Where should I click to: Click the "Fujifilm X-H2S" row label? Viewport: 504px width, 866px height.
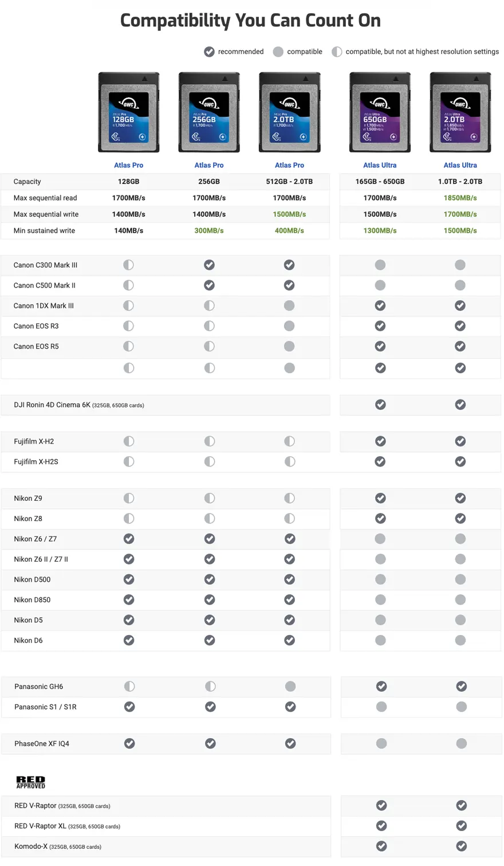tap(36, 461)
